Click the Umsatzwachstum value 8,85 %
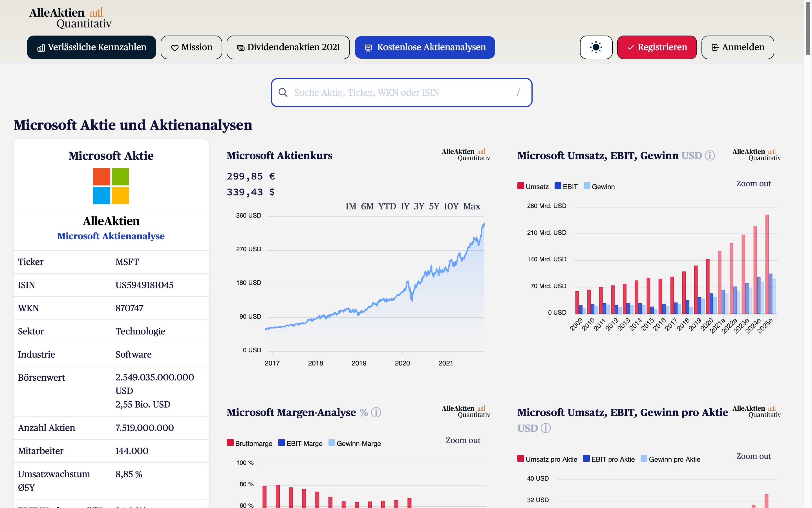812x508 pixels. pos(129,474)
